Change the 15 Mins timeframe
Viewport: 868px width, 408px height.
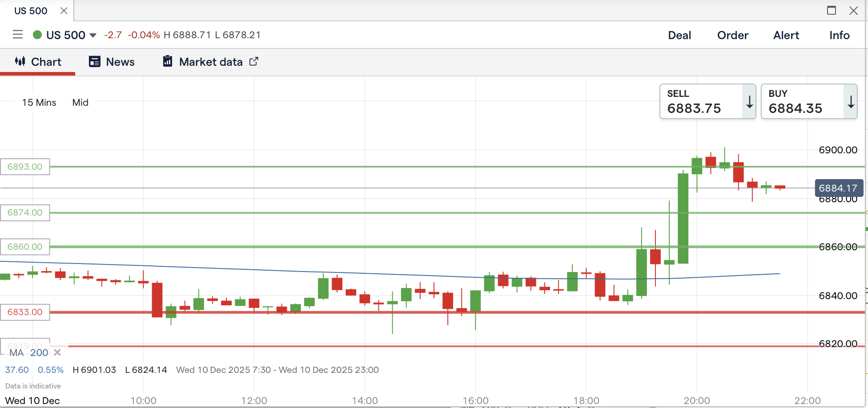39,103
